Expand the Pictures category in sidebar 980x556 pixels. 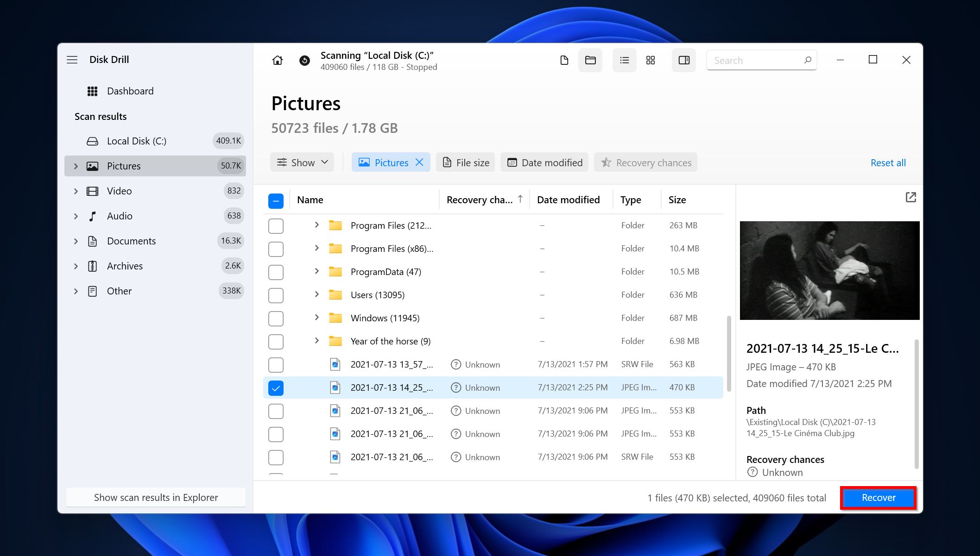tap(76, 165)
